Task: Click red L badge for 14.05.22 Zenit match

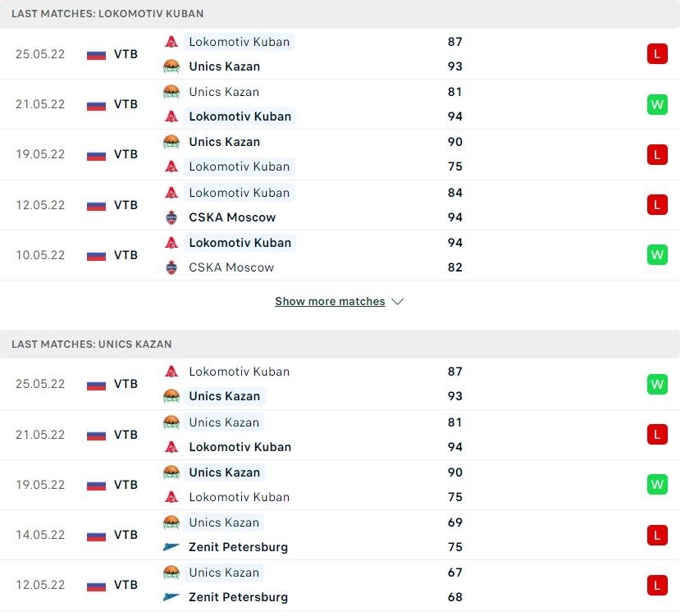Action: click(656, 535)
